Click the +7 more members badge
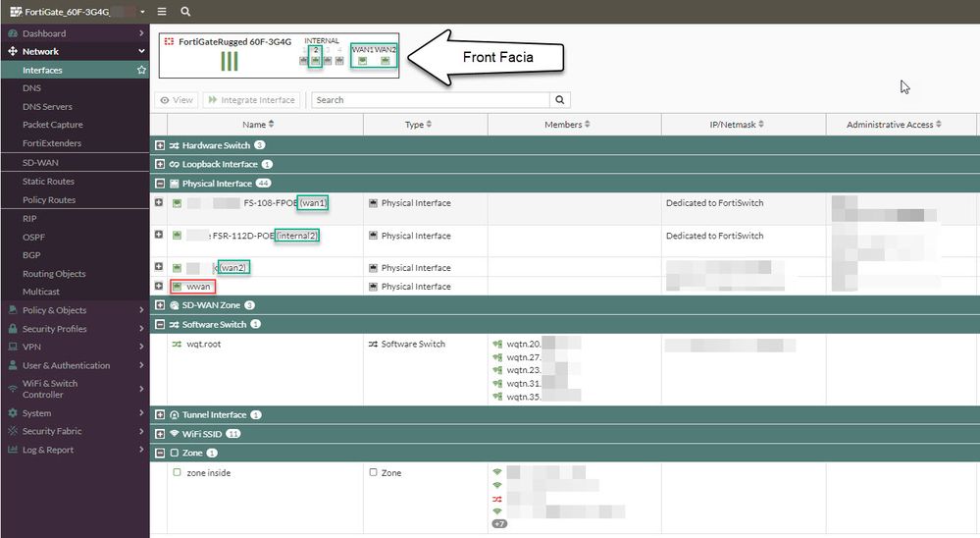Screen dimensions: 980x538 pos(499,523)
